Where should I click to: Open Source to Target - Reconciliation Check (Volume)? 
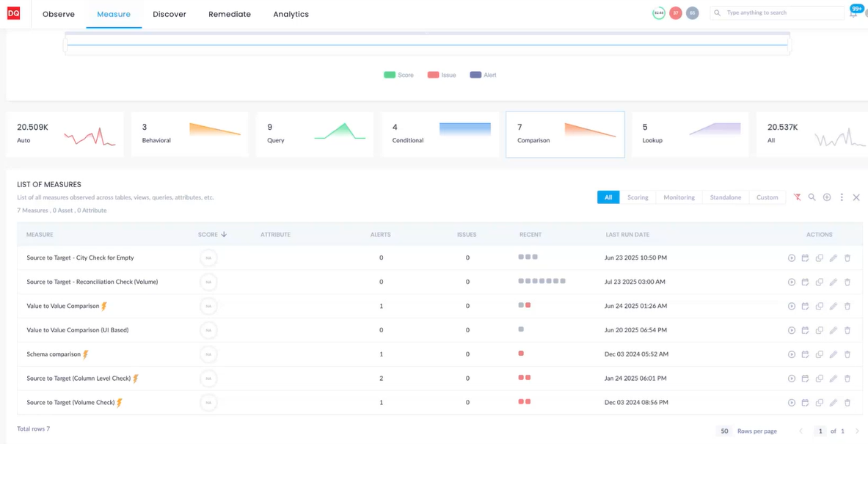tap(92, 282)
